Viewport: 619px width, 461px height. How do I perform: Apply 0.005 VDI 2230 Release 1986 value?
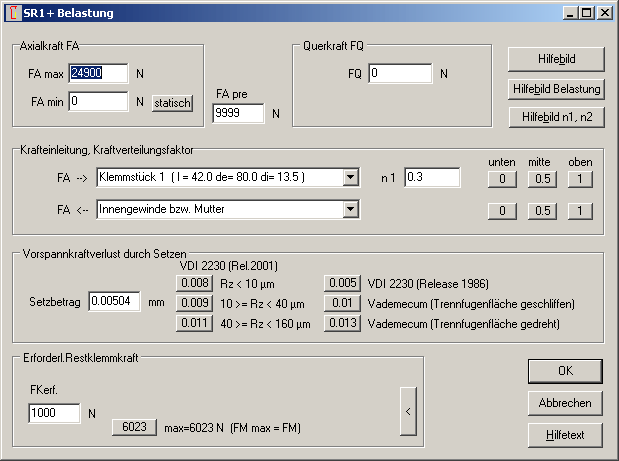pyautogui.click(x=341, y=284)
